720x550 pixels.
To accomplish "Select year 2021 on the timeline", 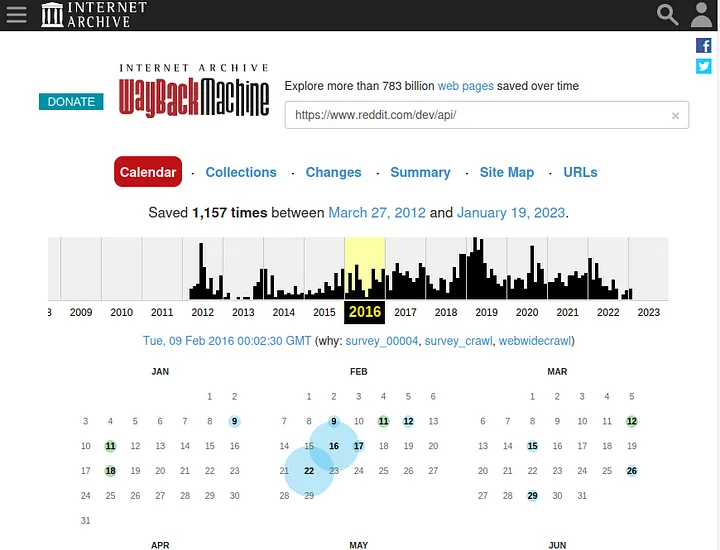I will (x=568, y=312).
